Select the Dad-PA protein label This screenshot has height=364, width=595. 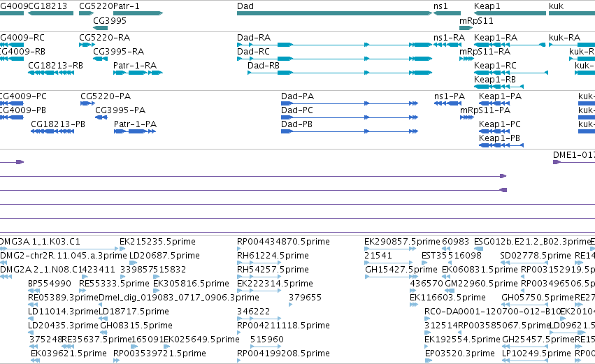pos(298,96)
